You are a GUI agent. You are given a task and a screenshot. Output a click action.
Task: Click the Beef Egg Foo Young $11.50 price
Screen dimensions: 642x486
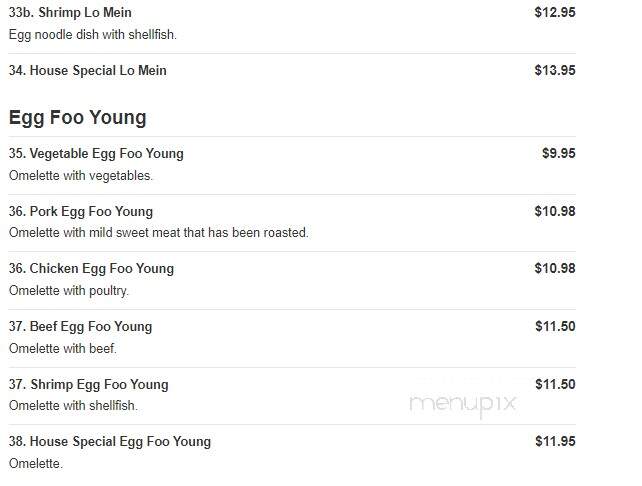[555, 326]
